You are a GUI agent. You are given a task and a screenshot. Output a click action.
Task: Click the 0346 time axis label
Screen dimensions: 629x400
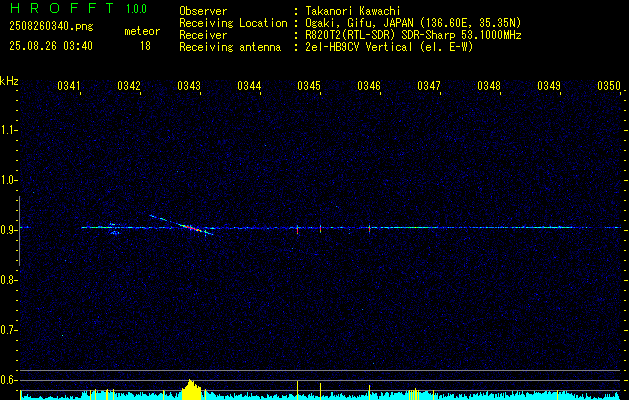[369, 86]
